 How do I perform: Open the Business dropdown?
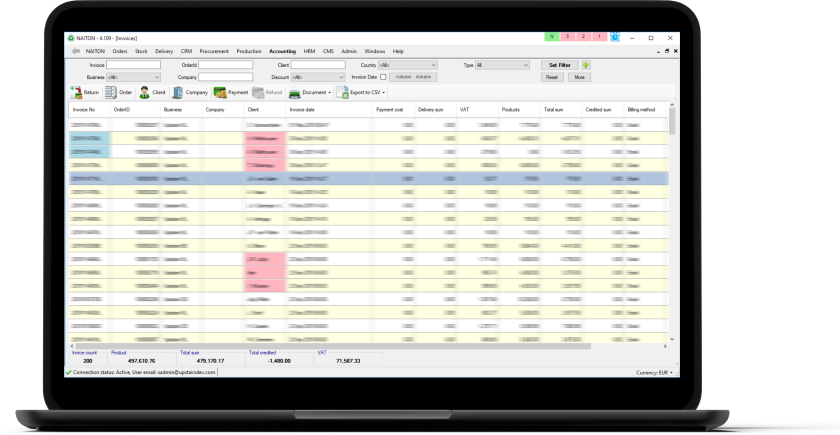(x=133, y=77)
